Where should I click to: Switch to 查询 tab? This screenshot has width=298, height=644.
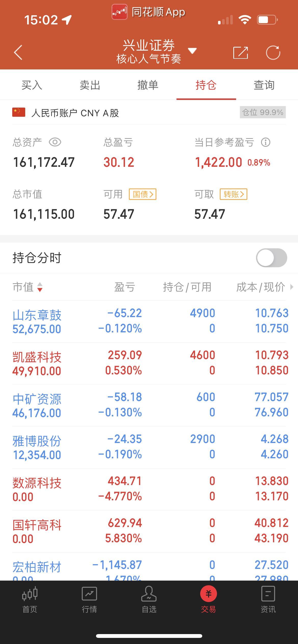(264, 85)
